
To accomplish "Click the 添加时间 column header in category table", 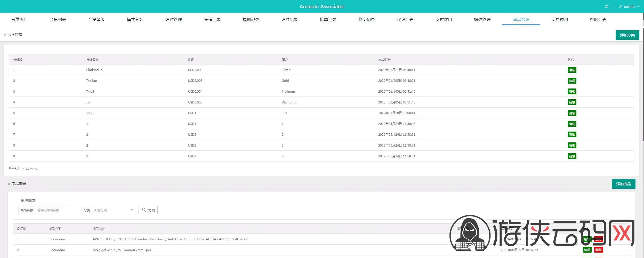I will (384, 60).
